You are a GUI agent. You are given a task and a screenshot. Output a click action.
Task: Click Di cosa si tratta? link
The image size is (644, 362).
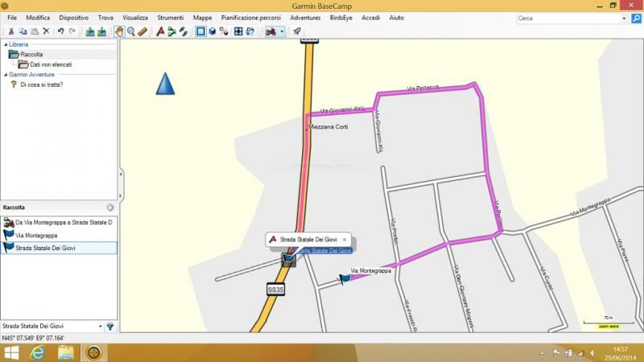tap(42, 84)
